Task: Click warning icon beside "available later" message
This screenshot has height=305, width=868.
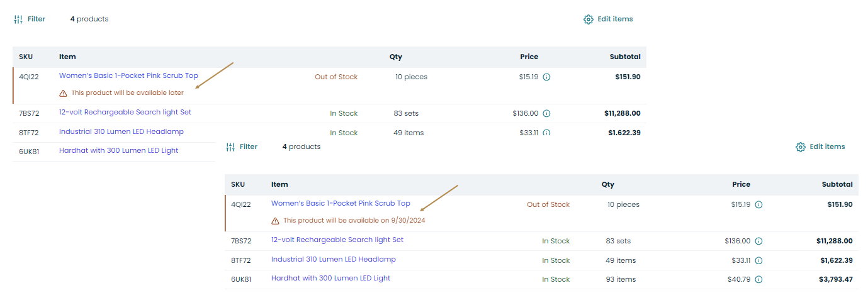Action: [63, 93]
